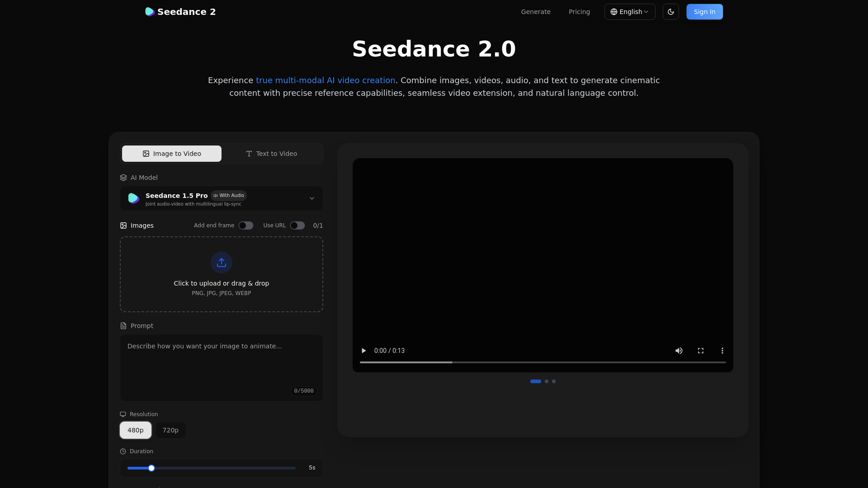This screenshot has height=488, width=868.
Task: Select the second carousel dot
Action: coord(547,381)
